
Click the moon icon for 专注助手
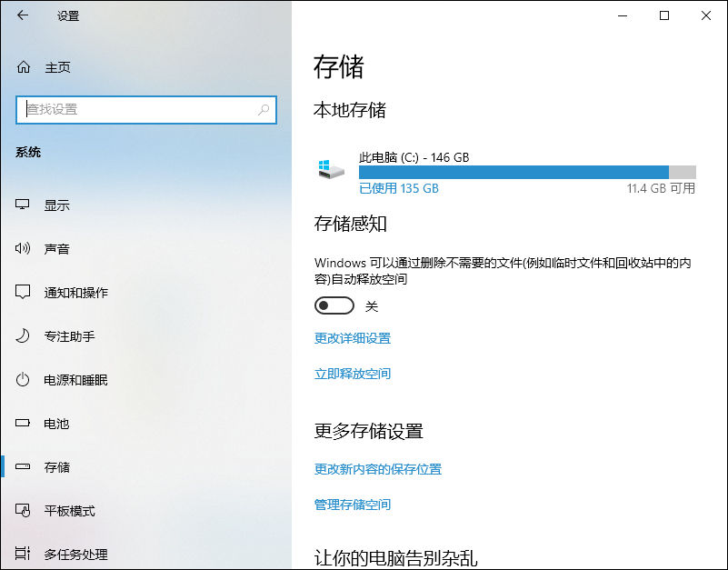point(23,335)
